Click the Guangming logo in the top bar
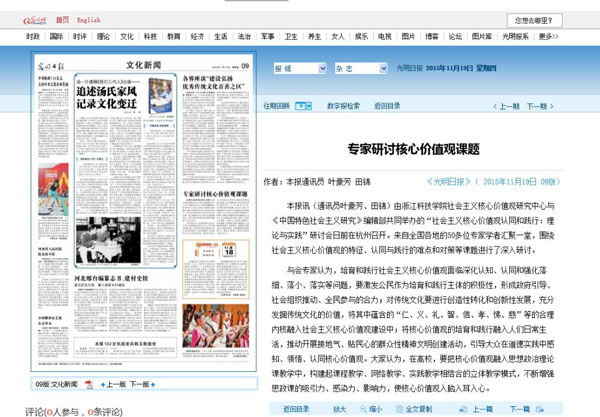 32,19
